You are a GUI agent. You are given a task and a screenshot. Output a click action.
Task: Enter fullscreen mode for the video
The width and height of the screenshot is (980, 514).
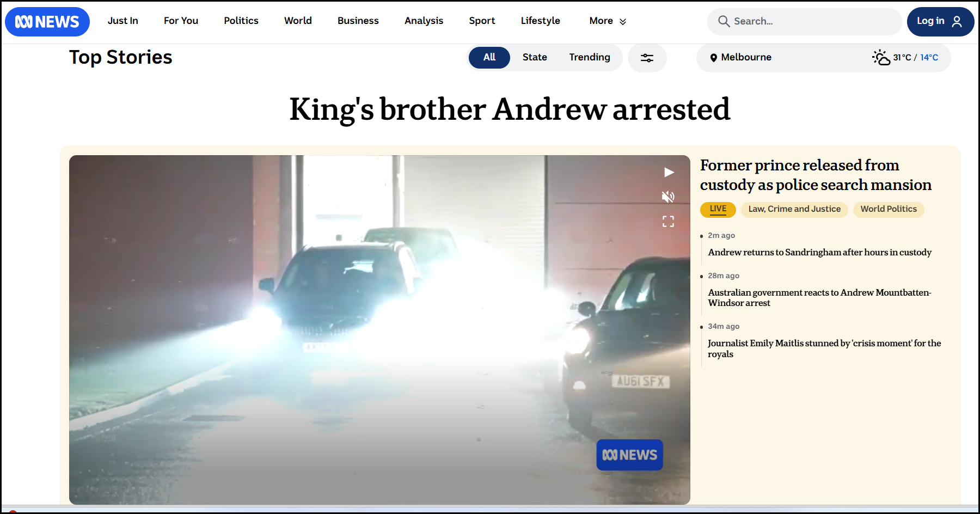click(668, 222)
